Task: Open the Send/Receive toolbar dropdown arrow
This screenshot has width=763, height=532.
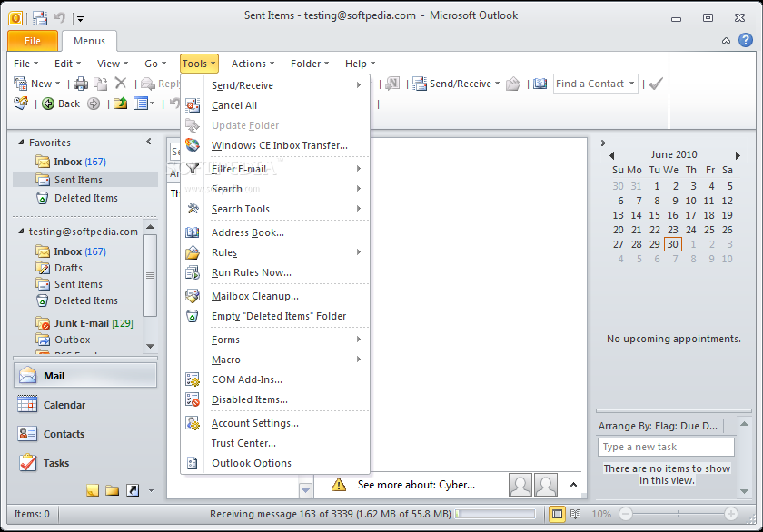Action: (497, 84)
